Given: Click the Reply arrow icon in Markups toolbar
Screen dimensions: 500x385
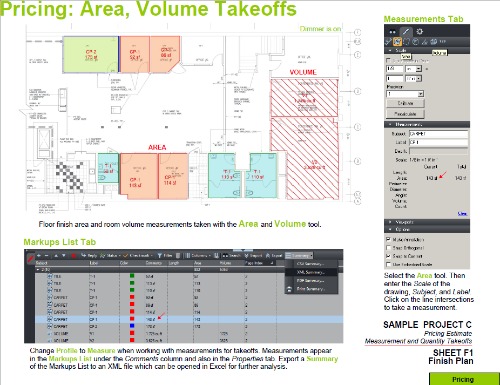Looking at the screenshot, I should click(84, 256).
